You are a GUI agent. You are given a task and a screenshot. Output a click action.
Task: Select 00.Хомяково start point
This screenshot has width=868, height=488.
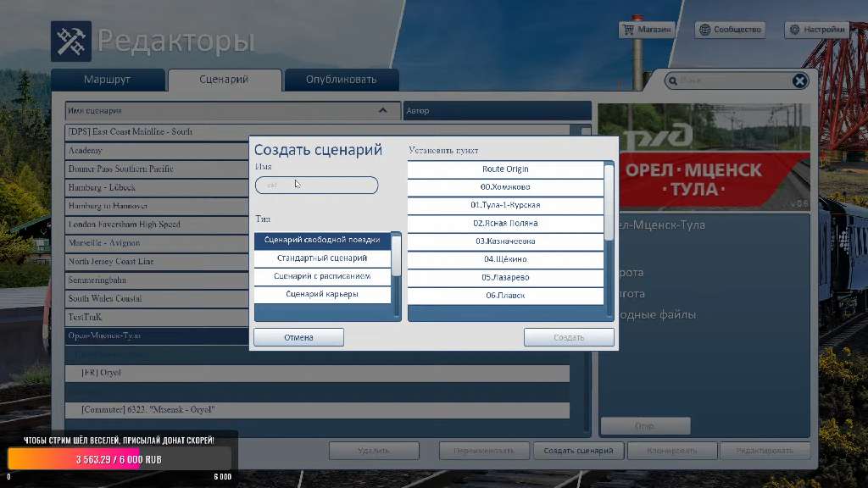(505, 187)
